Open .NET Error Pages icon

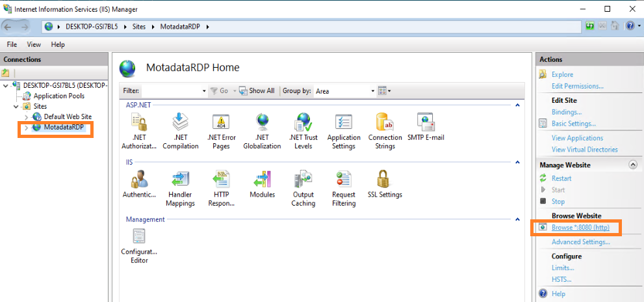tap(221, 121)
